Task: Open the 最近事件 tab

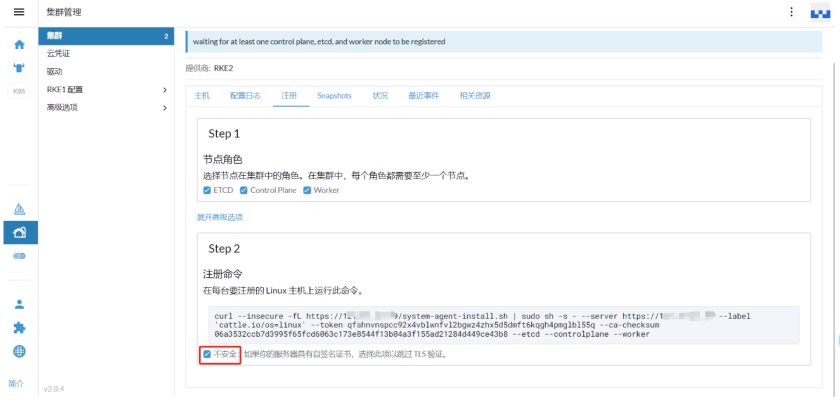Action: click(424, 96)
